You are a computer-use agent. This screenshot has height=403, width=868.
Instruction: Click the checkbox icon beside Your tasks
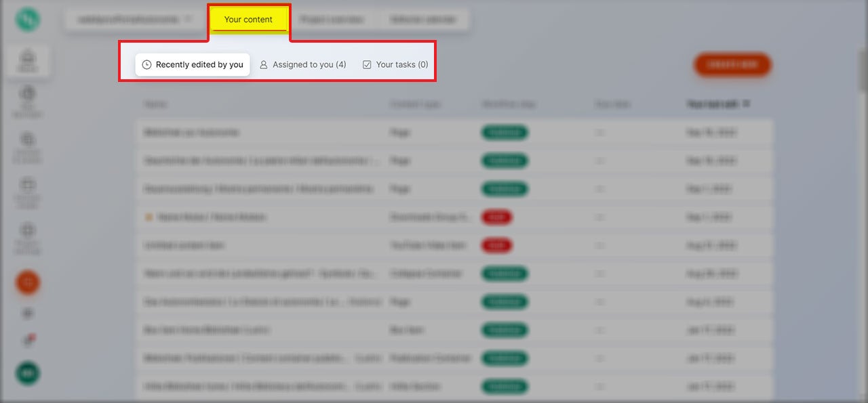pos(367,65)
